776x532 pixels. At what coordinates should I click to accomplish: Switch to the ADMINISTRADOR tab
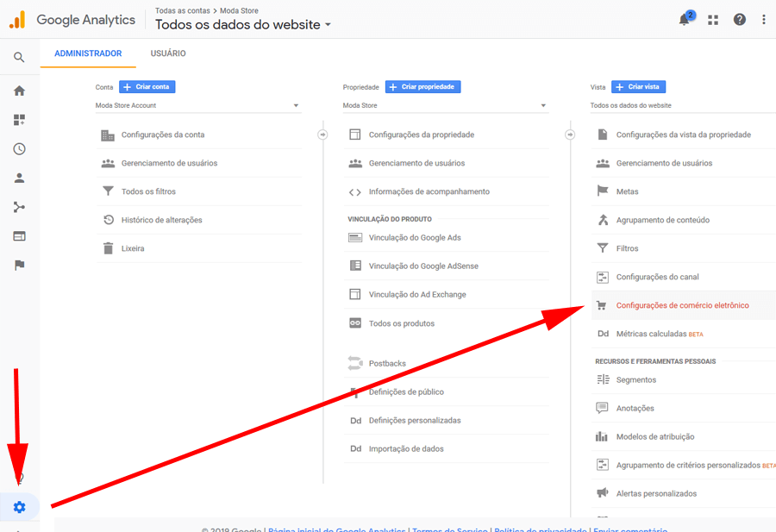[x=88, y=53]
